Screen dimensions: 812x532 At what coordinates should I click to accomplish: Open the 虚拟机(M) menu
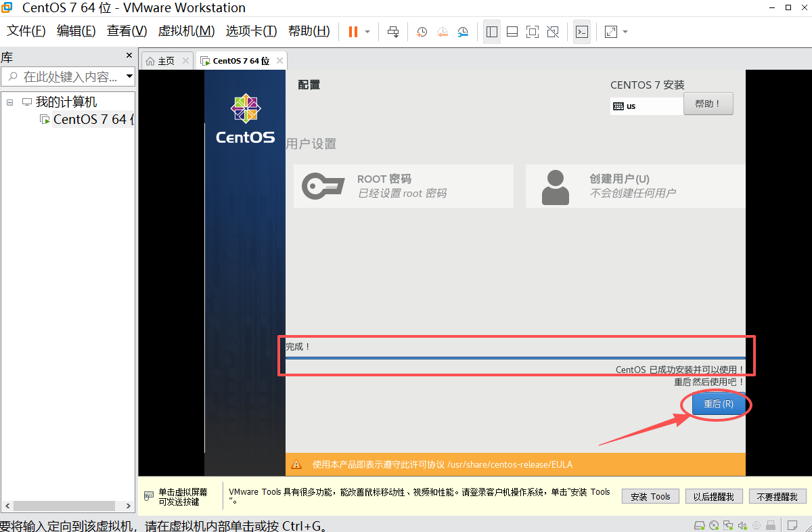[186, 31]
